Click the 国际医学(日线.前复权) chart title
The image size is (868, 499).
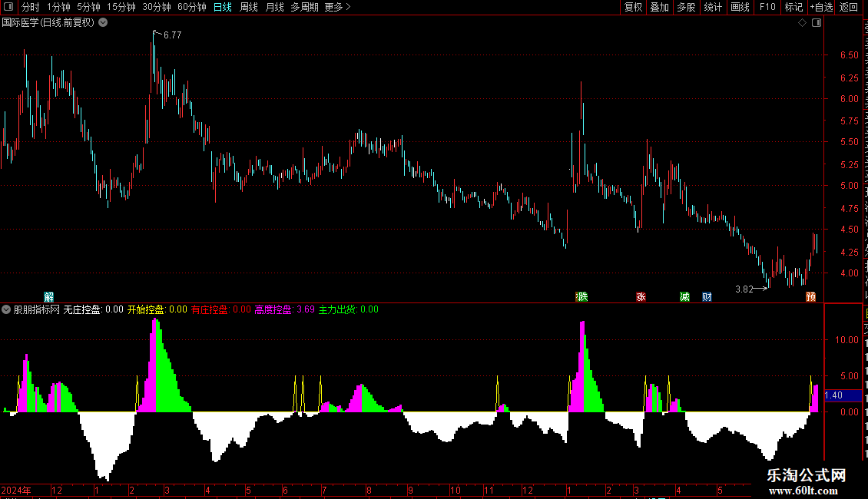click(48, 23)
